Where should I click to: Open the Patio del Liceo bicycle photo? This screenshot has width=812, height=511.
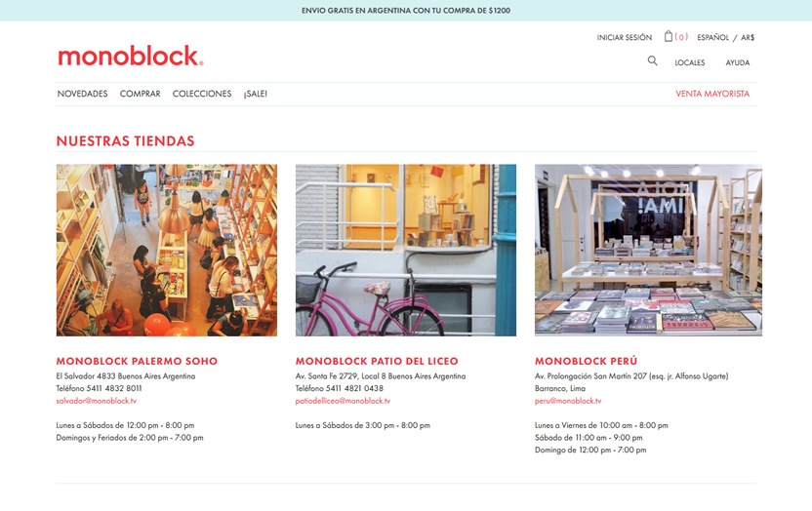tap(406, 251)
